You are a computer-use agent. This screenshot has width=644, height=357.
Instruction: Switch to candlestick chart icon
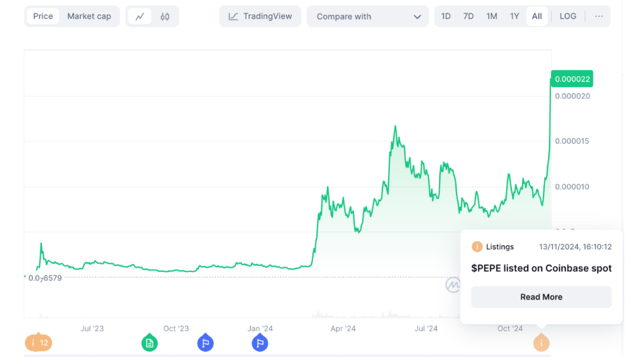165,16
